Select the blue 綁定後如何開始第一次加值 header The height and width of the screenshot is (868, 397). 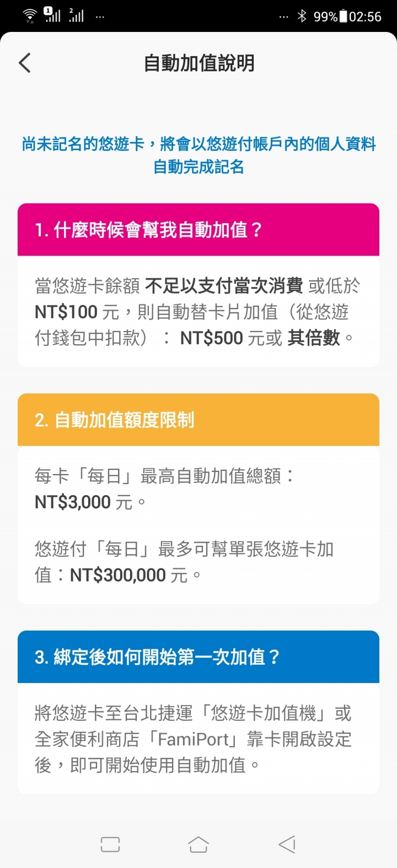coord(198,657)
